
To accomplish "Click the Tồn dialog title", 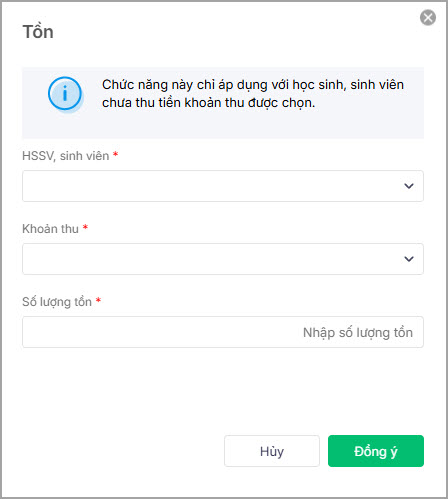I will 38,32.
